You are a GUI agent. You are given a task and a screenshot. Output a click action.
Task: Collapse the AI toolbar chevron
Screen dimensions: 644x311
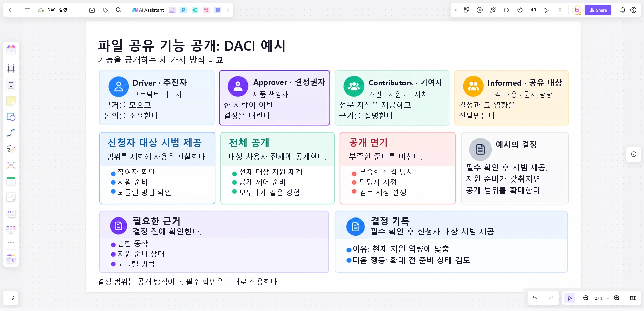pyautogui.click(x=228, y=10)
